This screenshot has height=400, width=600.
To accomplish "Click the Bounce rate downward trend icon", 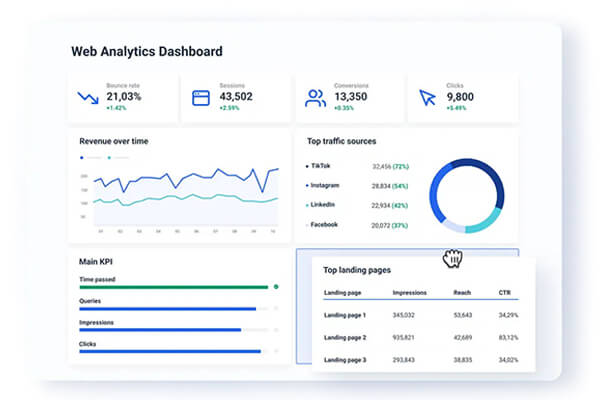I will [88, 98].
